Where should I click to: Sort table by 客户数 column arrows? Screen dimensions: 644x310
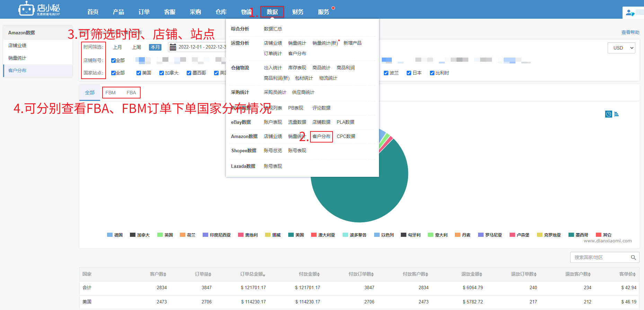165,274
